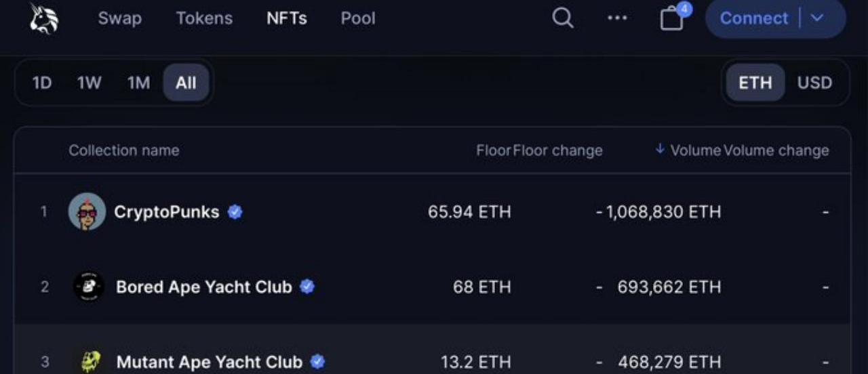868x374 pixels.
Task: Click the Bored Ape Yacht Club avatar
Action: tap(89, 287)
